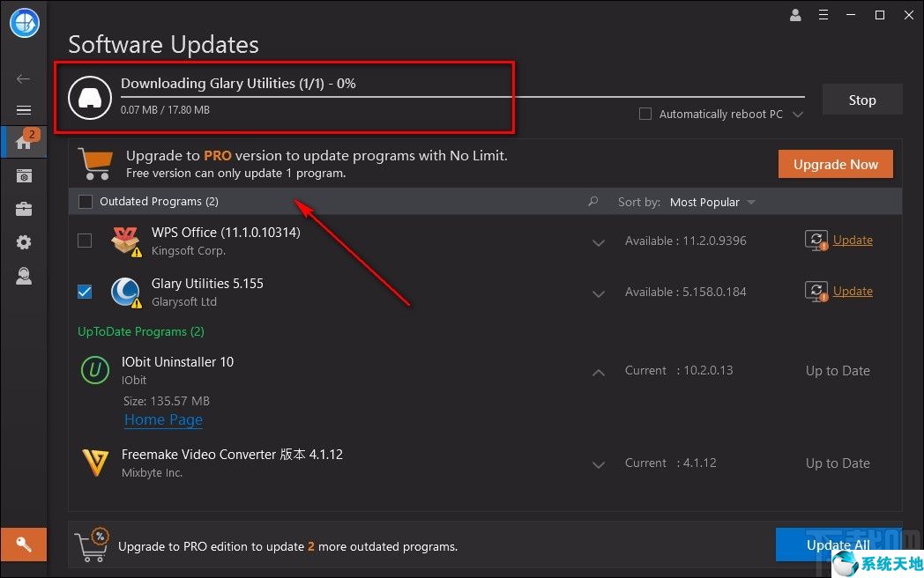
Task: Check the WPS Office checkbox
Action: pyautogui.click(x=85, y=241)
